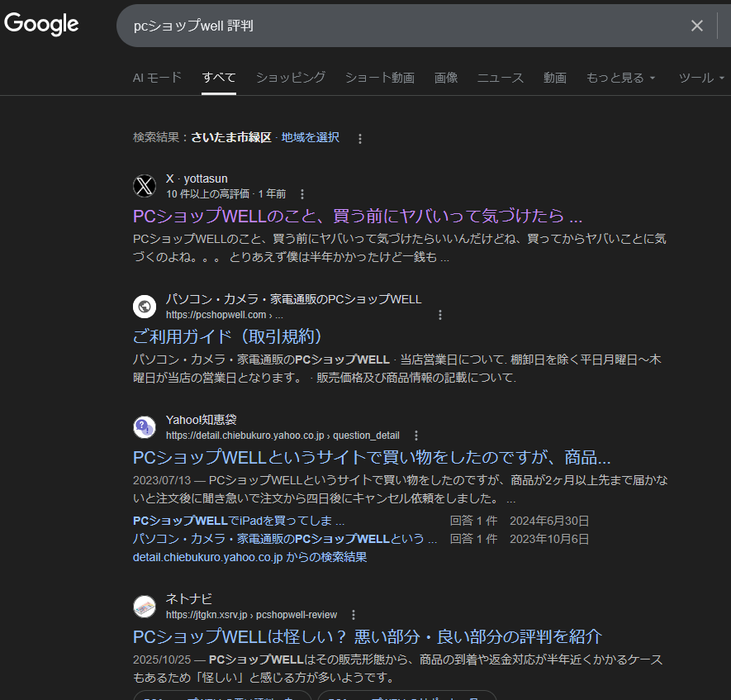Image resolution: width=731 pixels, height=700 pixels.
Task: Open the three-dot menu on the ネトナビ result
Action: click(x=354, y=615)
